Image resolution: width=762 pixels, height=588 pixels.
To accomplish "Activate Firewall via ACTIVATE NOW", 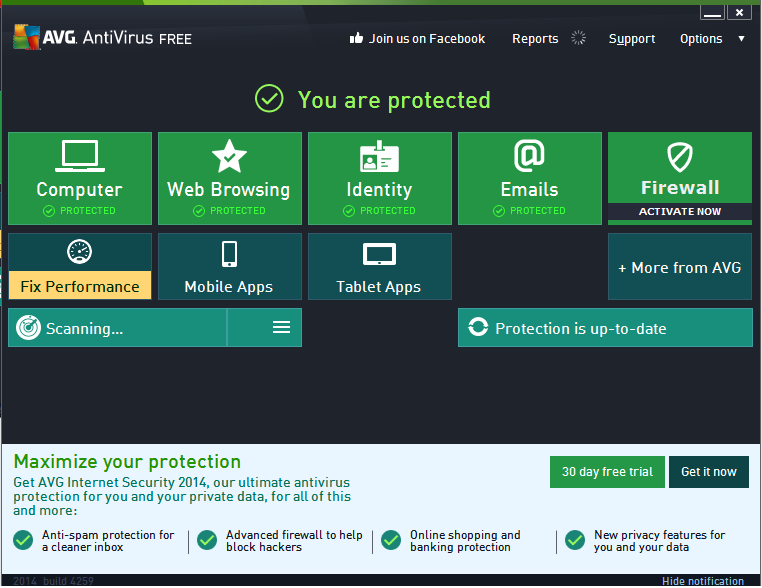I will (x=679, y=211).
